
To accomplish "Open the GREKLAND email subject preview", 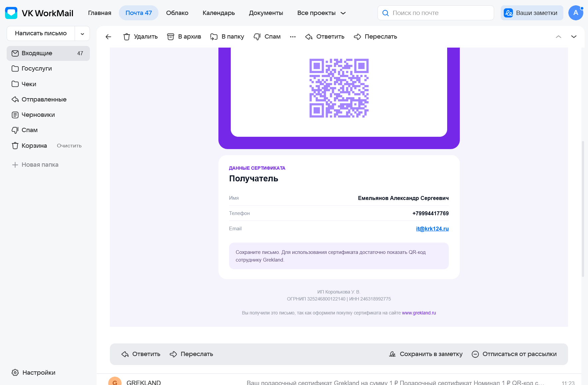I will point(396,383).
